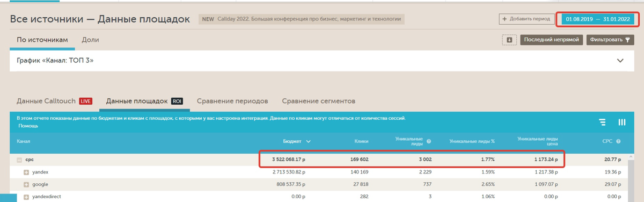Screen dimensions: 644x202
Task: Click the google unique leads value 737
Action: tap(427, 184)
